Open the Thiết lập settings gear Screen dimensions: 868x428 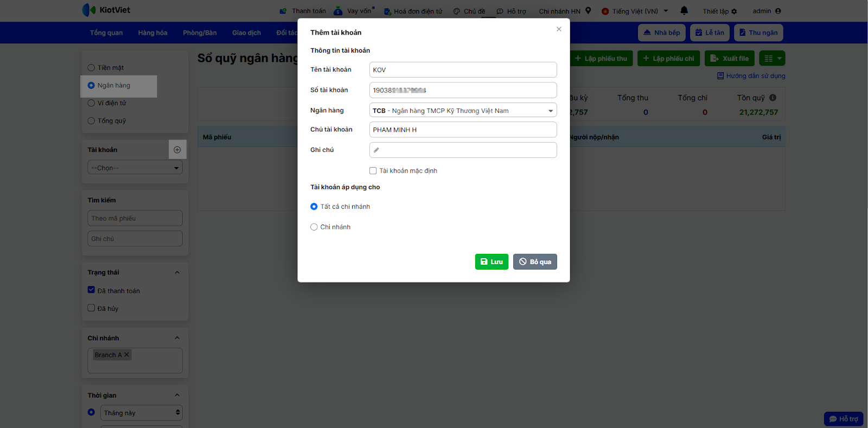(x=734, y=11)
